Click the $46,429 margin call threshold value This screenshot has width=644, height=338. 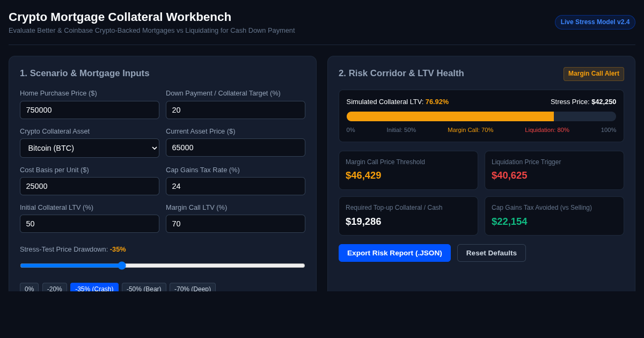point(363,175)
